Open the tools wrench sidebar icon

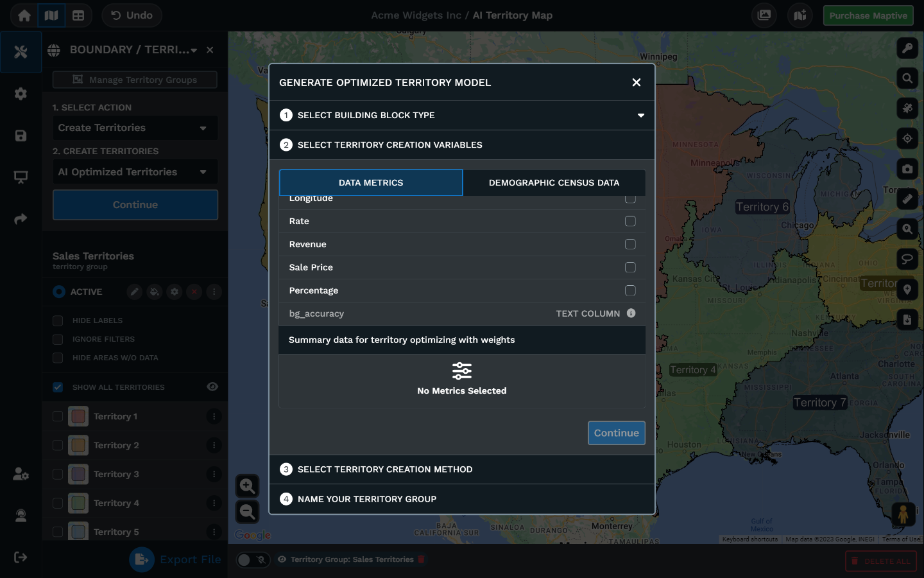pyautogui.click(x=21, y=52)
